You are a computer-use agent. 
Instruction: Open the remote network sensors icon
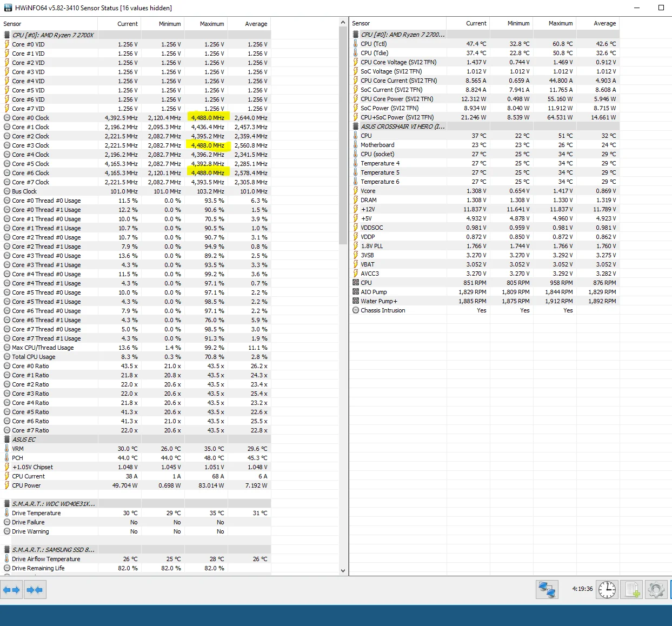coord(547,589)
